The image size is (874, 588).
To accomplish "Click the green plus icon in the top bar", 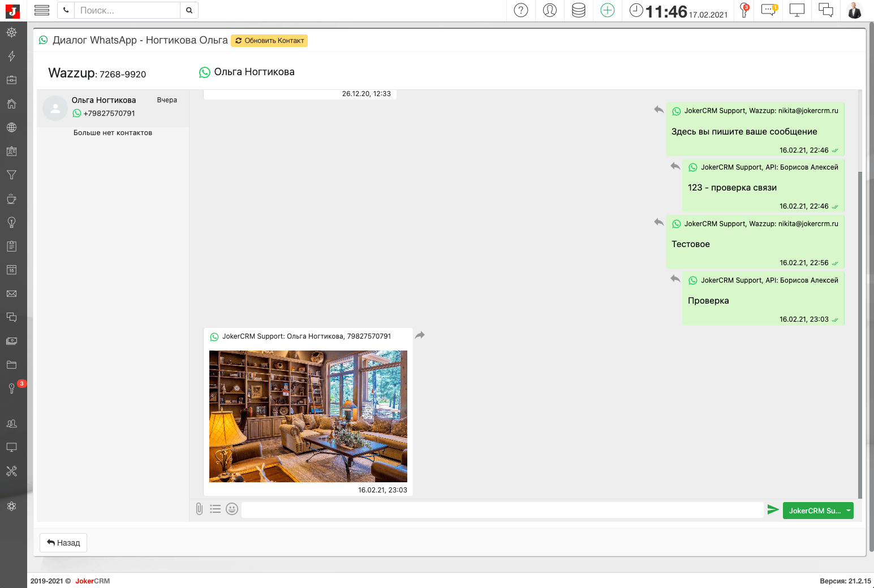I will click(607, 10).
